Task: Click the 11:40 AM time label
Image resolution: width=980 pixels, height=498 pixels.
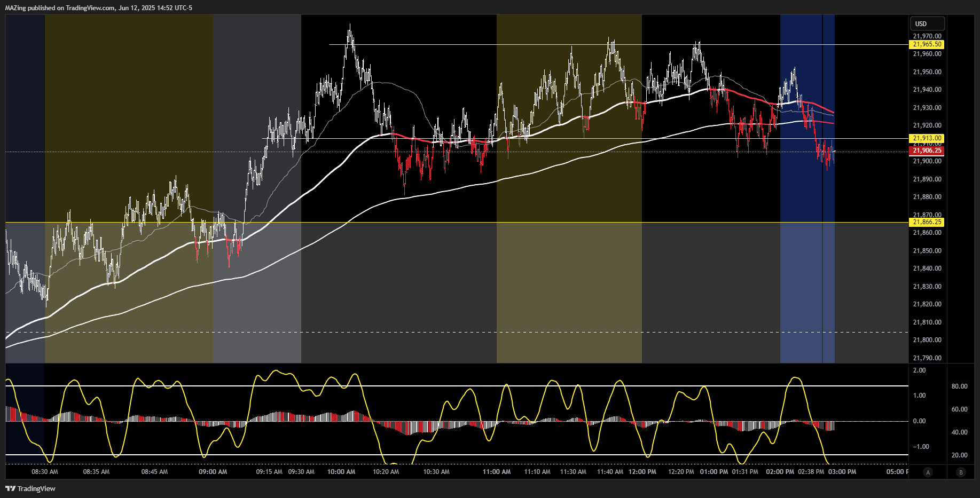Action: pos(610,472)
